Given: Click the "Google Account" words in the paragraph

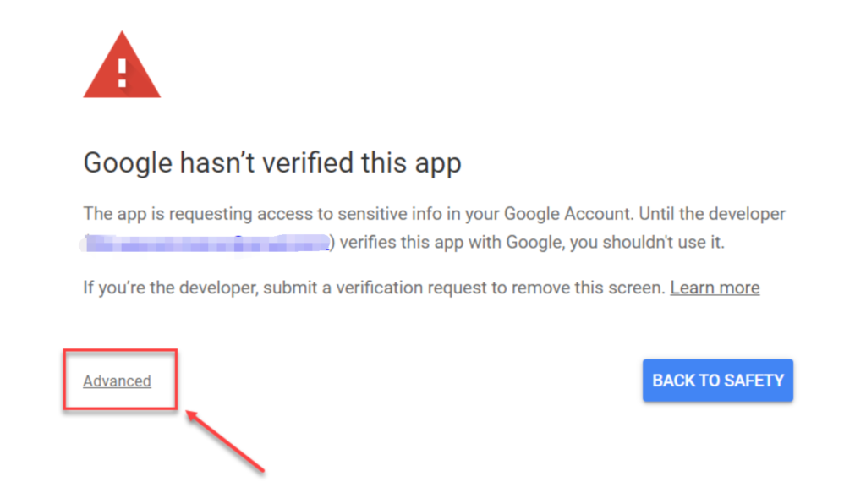Looking at the screenshot, I should 567,214.
